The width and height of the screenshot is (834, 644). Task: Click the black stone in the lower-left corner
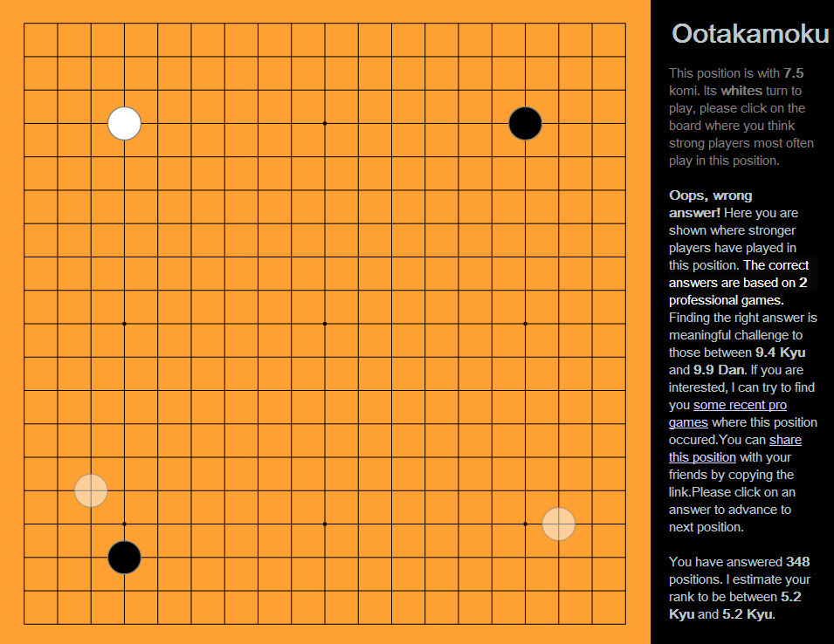point(124,557)
